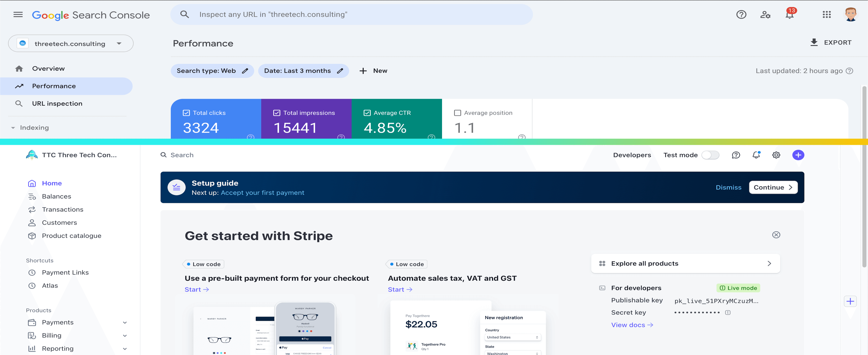
Task: Open Stripe Customers
Action: [x=59, y=223]
